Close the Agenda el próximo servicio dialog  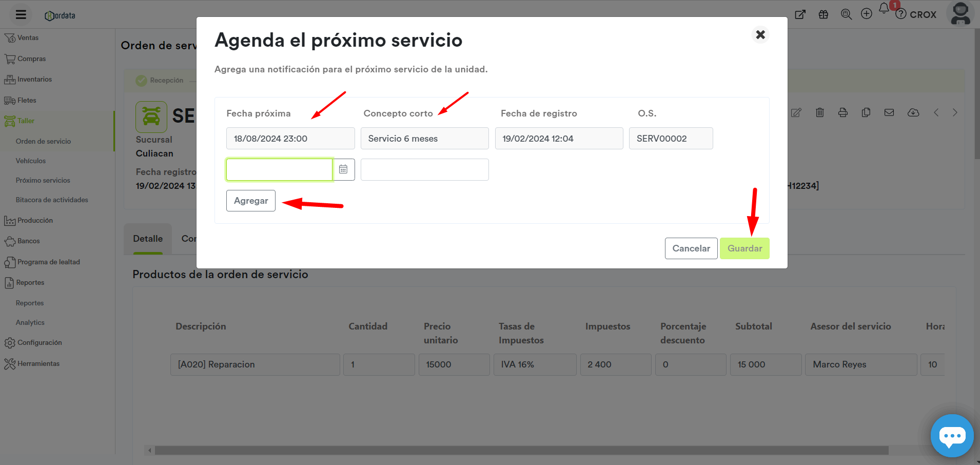(760, 34)
